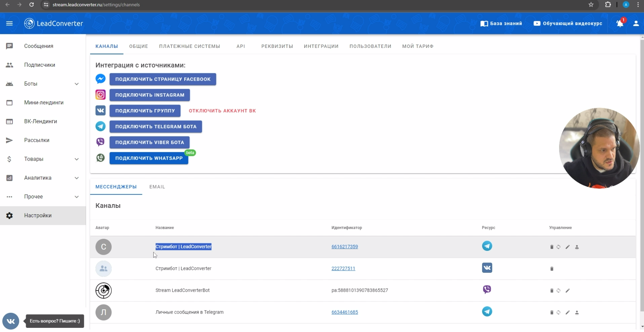Click the page vertical scrollbar
Screen dimensions: 644x332
click(642, 176)
